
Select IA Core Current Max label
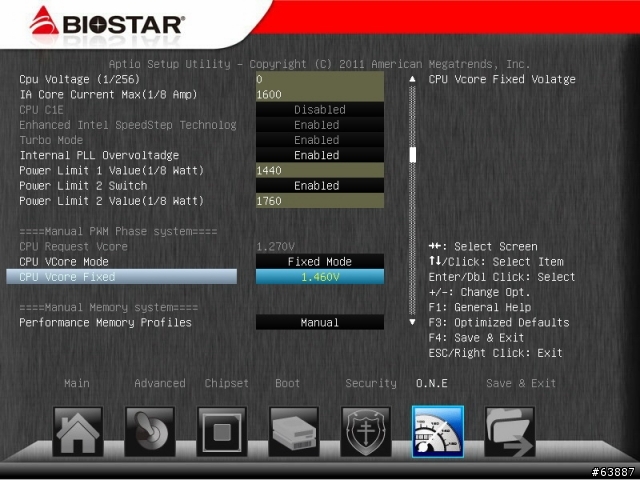click(108, 95)
